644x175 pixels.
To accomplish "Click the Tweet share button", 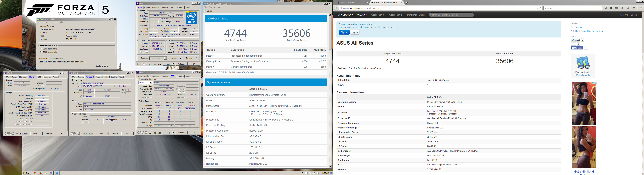I will 576,40.
